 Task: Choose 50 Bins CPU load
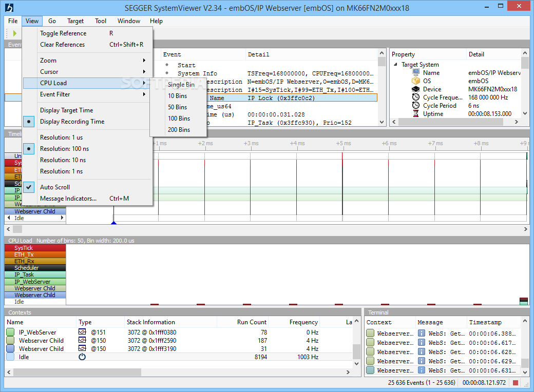click(179, 107)
